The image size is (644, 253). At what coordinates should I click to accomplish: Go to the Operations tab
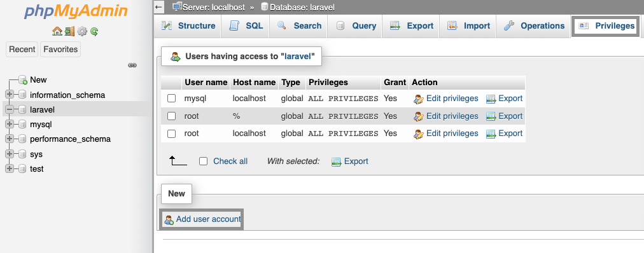533,26
